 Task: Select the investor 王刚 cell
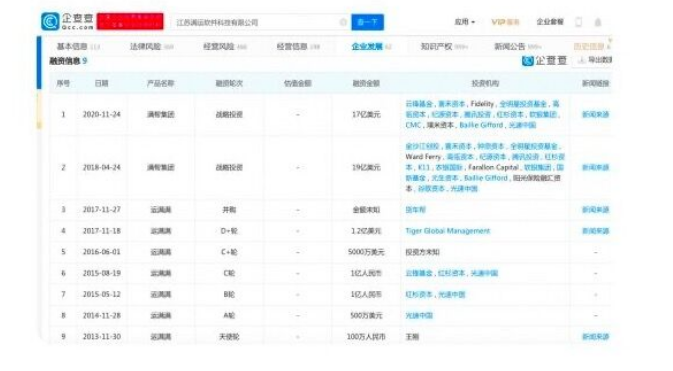(412, 337)
